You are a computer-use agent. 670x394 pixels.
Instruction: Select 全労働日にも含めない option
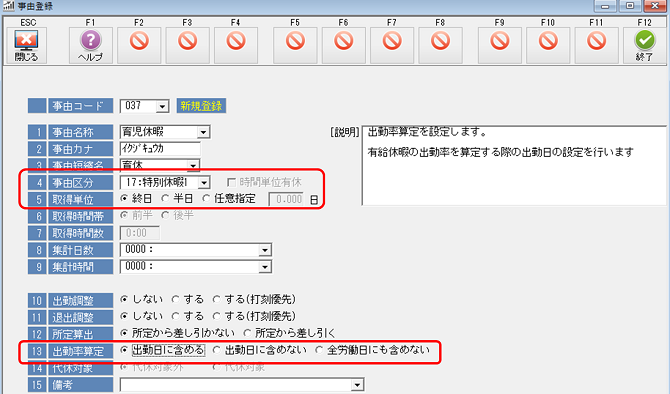coord(319,350)
